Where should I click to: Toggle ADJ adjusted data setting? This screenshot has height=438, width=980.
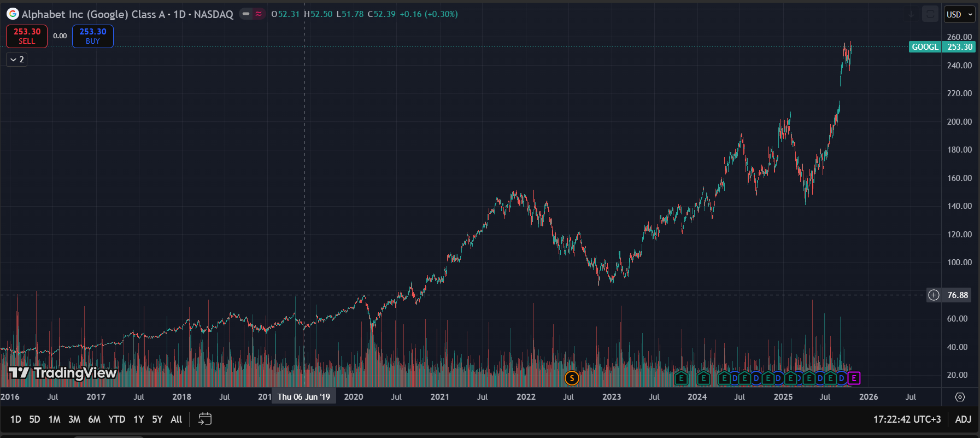[963, 419]
